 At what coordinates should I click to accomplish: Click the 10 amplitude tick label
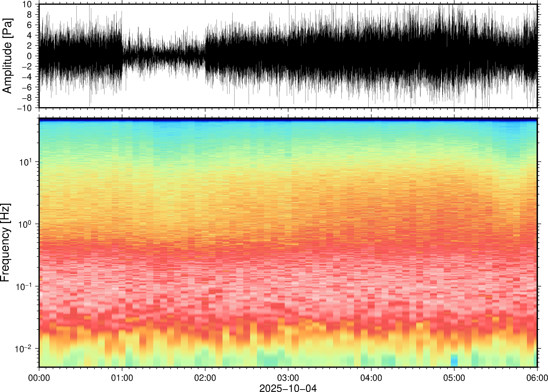coord(27,4)
